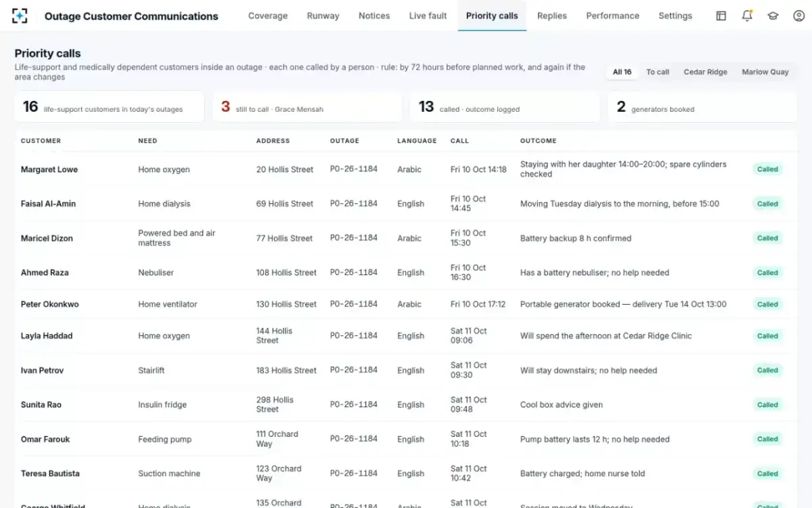Image resolution: width=812 pixels, height=508 pixels.
Task: Click the Called badge for Peter Okonkwo
Action: (767, 305)
